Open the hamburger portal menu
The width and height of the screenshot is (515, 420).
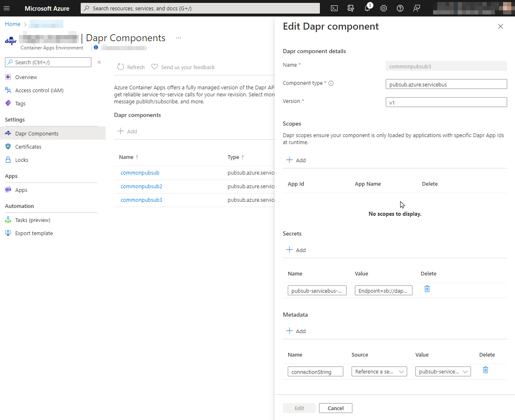pyautogui.click(x=7, y=8)
